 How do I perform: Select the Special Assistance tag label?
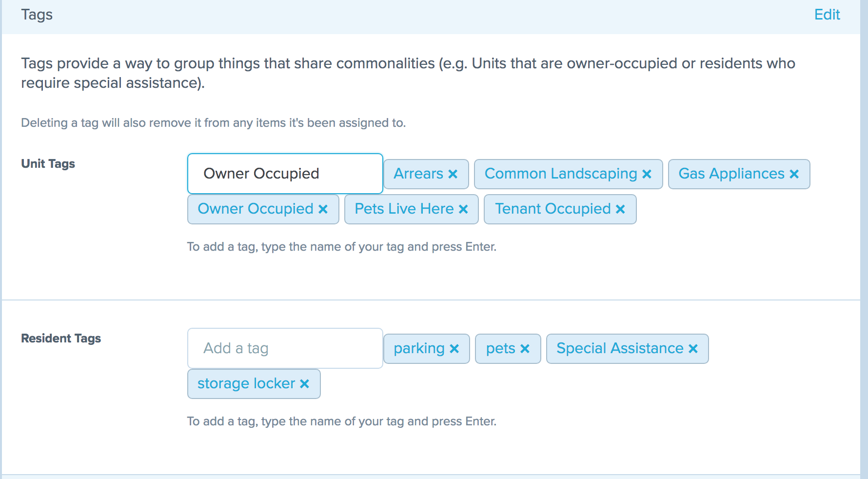(x=619, y=348)
